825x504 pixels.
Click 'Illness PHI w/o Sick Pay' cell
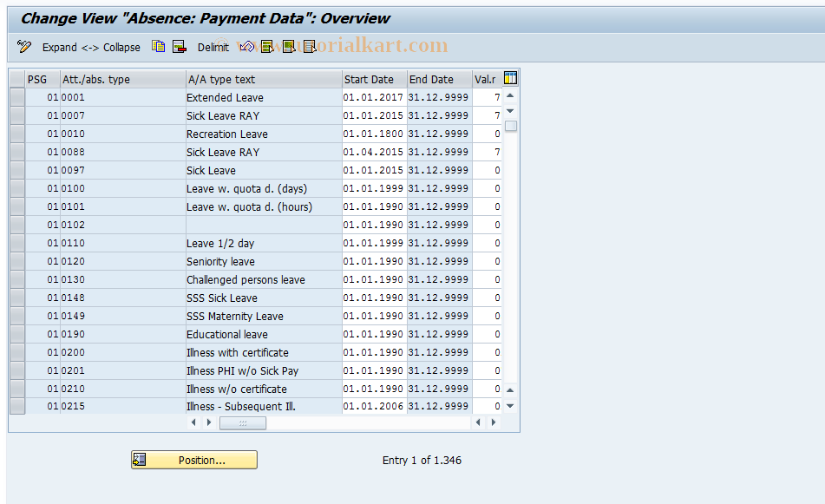click(x=264, y=370)
